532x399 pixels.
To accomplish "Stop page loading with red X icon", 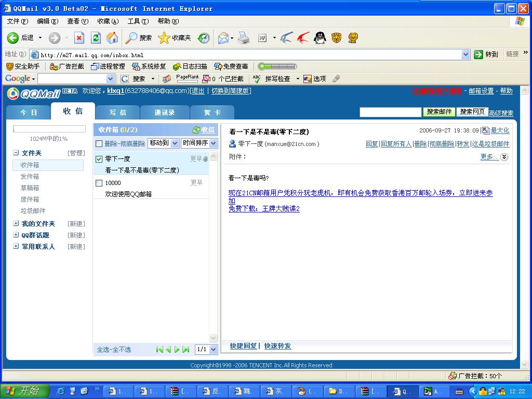I will [79, 37].
